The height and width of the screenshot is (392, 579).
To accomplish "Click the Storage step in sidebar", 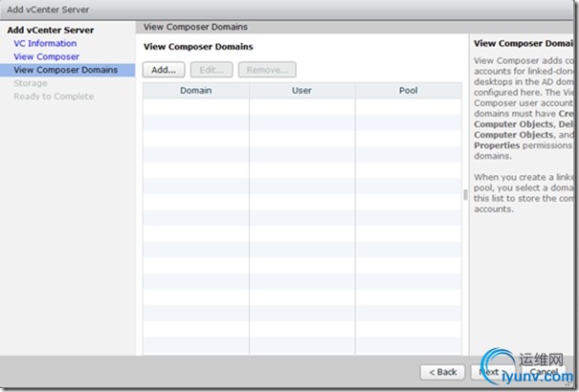I will pyautogui.click(x=31, y=83).
